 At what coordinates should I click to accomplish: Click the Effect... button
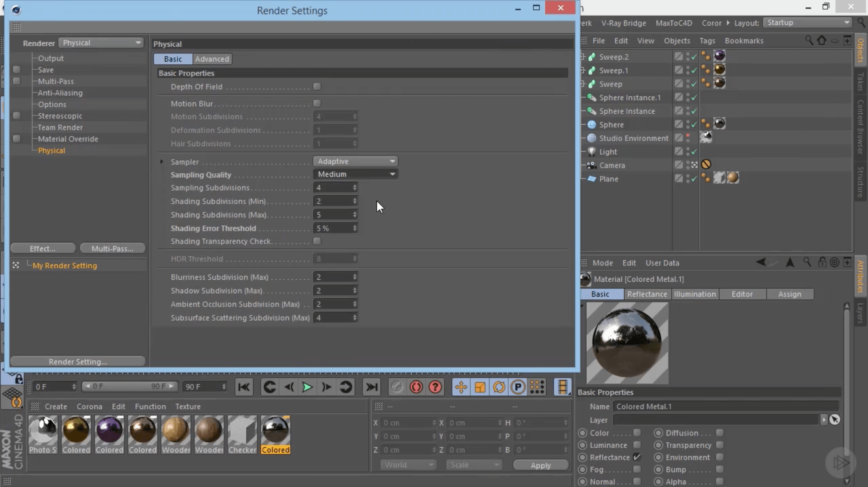(43, 248)
